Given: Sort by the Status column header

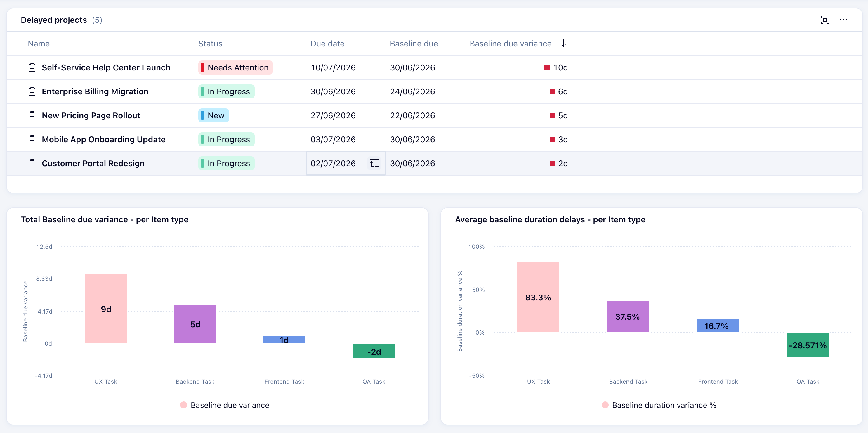Looking at the screenshot, I should (210, 44).
